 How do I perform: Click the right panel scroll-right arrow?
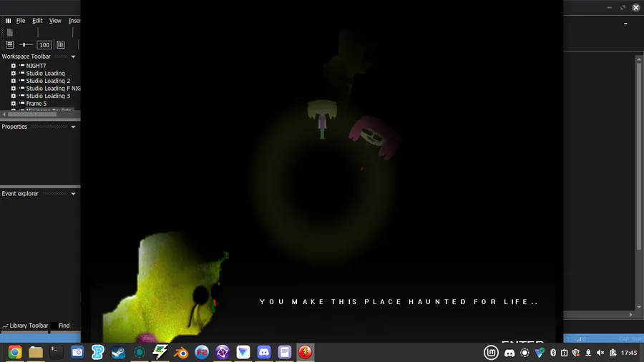(x=631, y=315)
